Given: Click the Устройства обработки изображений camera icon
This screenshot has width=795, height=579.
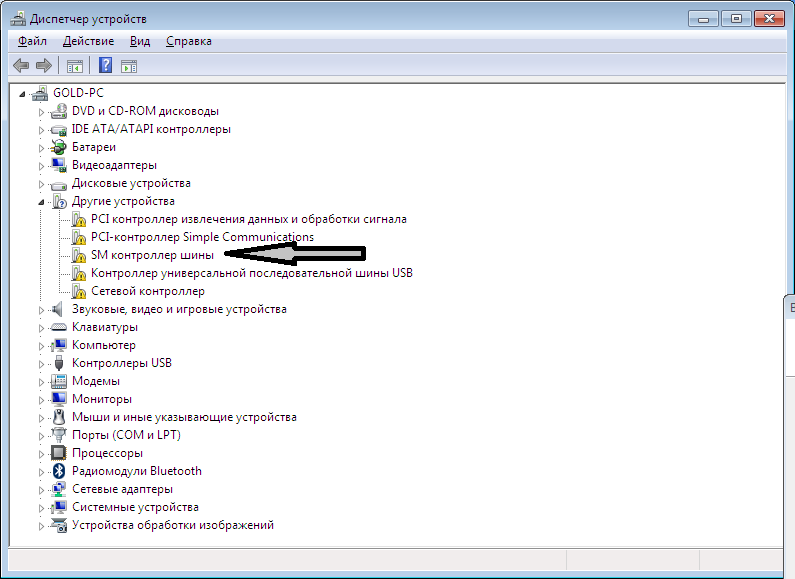Looking at the screenshot, I should tap(59, 525).
